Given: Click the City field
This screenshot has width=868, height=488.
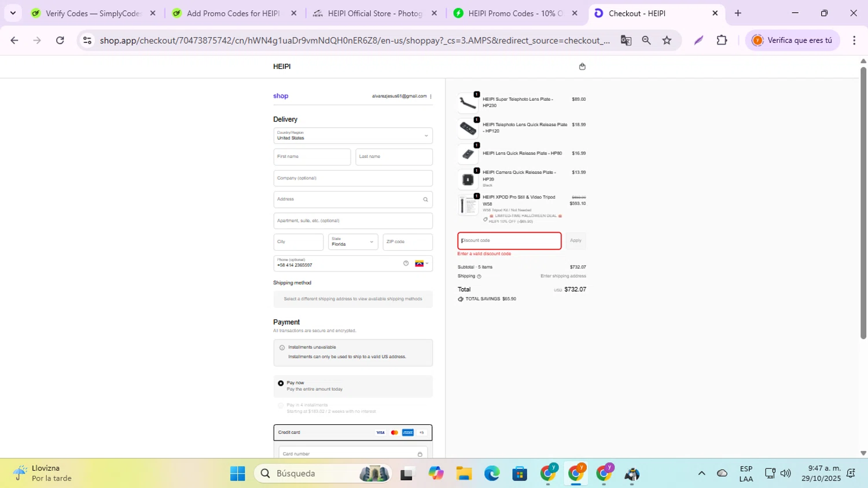Looking at the screenshot, I should pos(299,242).
